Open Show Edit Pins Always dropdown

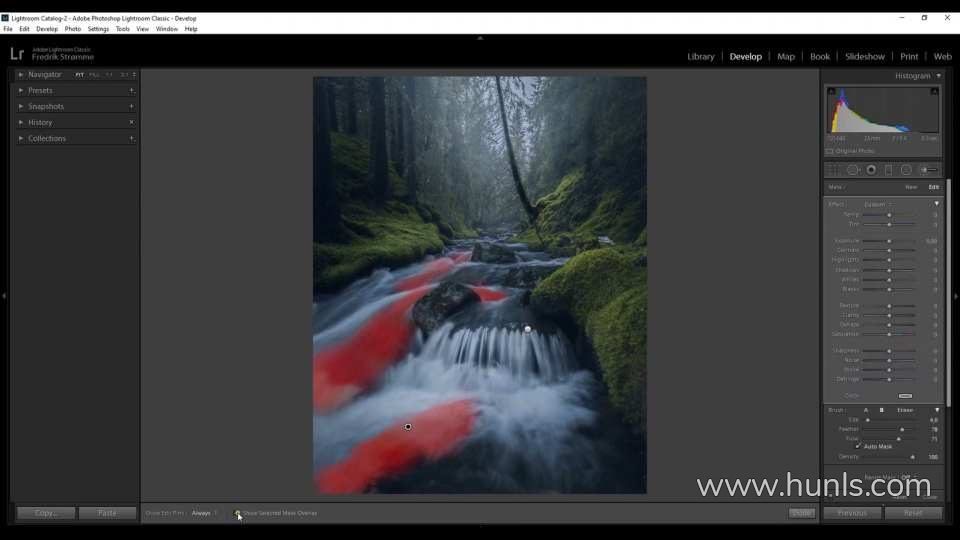point(204,513)
